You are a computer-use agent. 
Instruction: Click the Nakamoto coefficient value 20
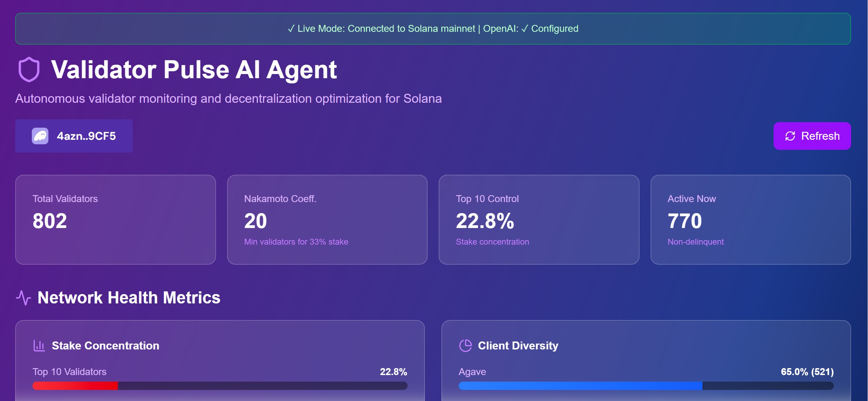pyautogui.click(x=255, y=221)
